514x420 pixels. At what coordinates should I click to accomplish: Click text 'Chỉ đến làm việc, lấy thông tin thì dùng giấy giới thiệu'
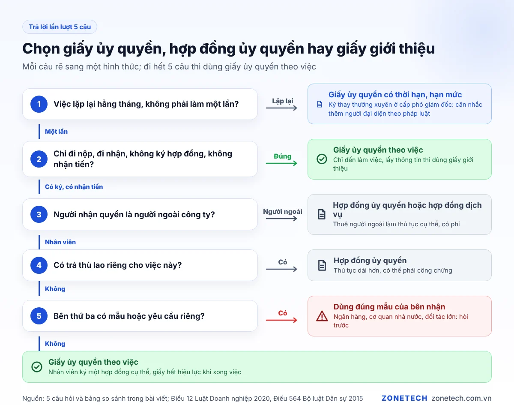tap(403, 164)
